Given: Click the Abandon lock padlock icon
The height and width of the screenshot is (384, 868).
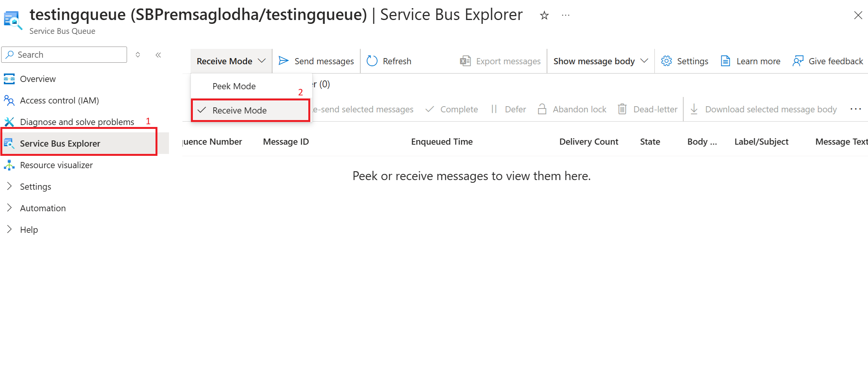Looking at the screenshot, I should (542, 109).
